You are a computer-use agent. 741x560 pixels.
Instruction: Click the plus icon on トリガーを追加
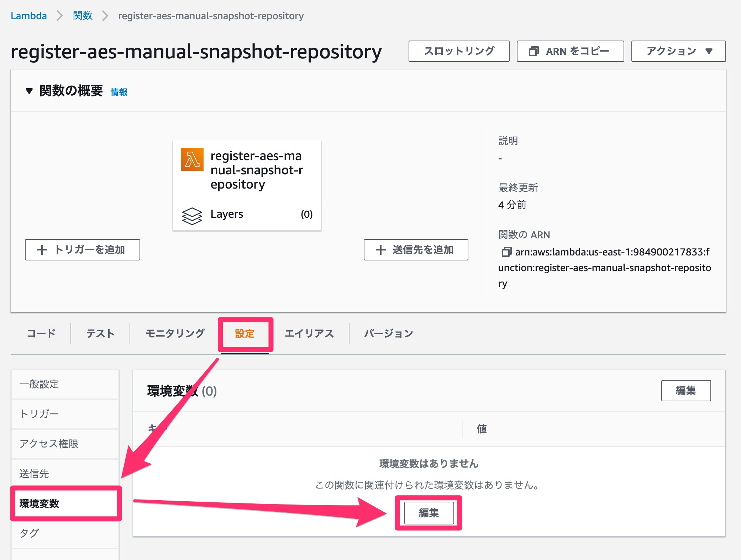click(42, 250)
